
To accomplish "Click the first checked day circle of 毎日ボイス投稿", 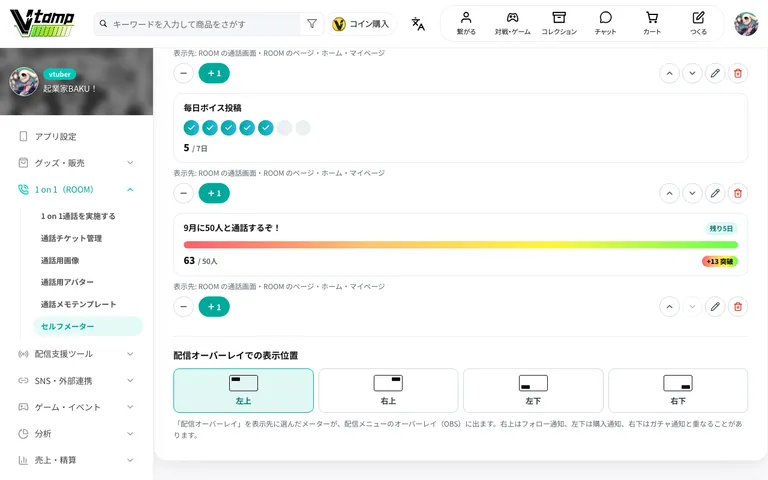I will click(x=192, y=128).
